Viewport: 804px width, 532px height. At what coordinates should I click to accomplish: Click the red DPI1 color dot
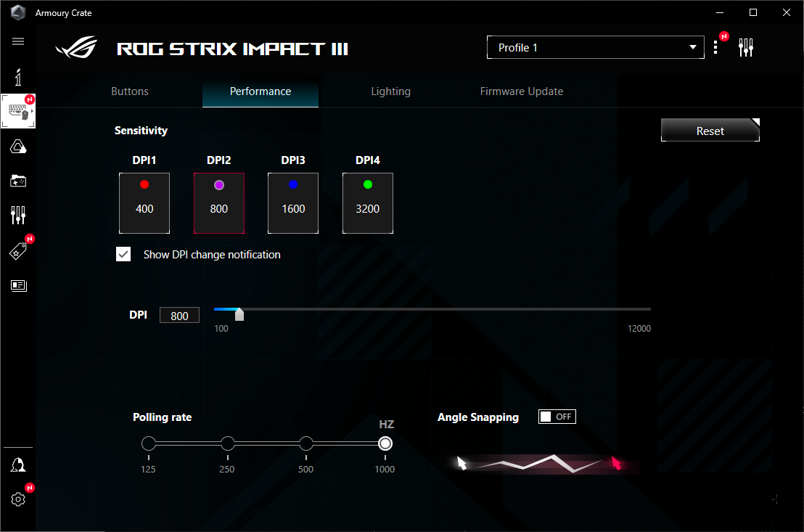click(144, 184)
